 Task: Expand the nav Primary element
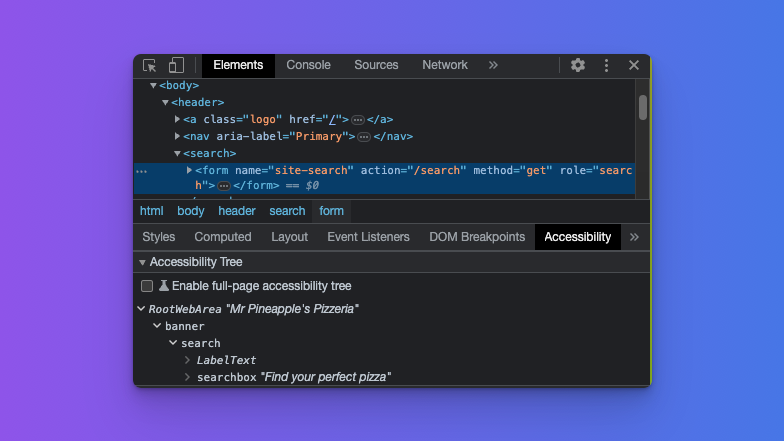tap(178, 136)
